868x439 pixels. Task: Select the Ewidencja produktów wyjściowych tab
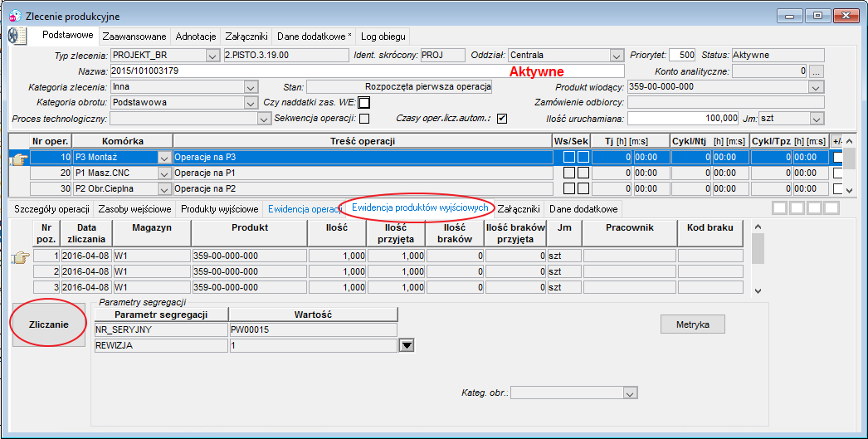(420, 207)
